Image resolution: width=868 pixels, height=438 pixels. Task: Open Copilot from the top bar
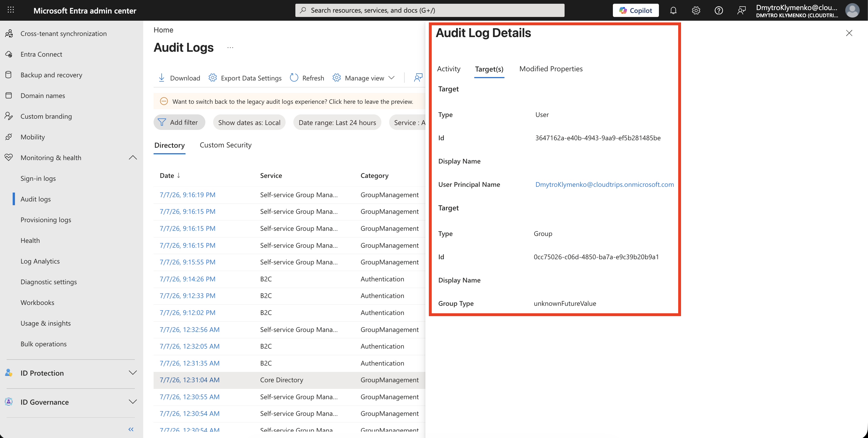(x=636, y=10)
